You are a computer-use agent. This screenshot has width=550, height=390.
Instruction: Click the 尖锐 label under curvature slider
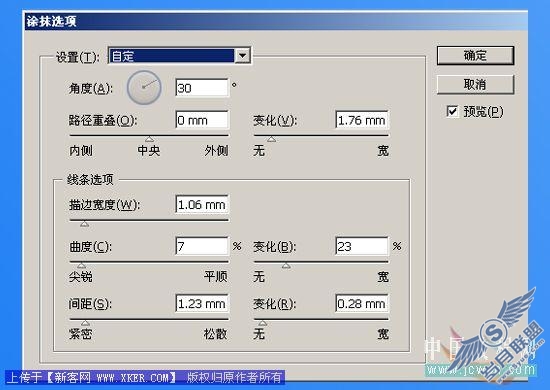tap(81, 277)
